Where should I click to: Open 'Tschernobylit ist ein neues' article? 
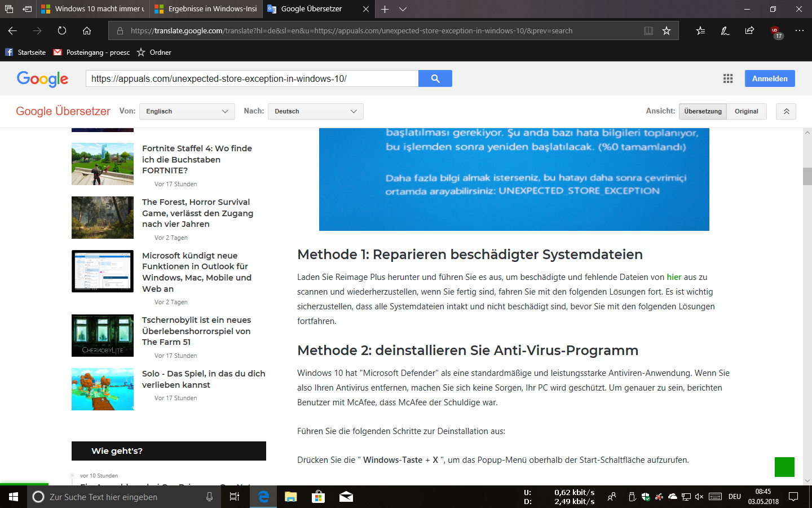coord(196,331)
